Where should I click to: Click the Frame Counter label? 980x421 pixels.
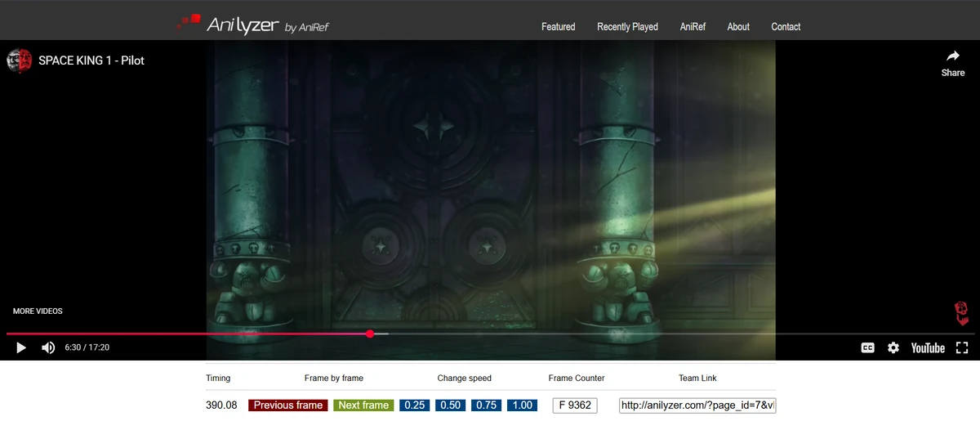[x=577, y=378]
